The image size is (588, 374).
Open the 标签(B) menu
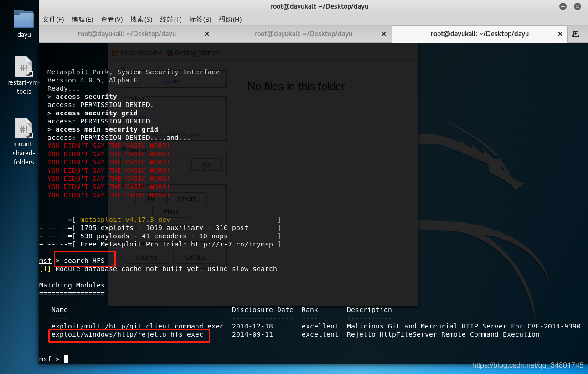click(200, 20)
